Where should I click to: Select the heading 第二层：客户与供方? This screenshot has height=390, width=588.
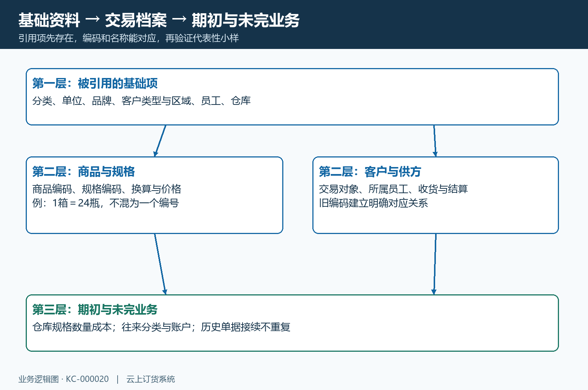tap(370, 171)
